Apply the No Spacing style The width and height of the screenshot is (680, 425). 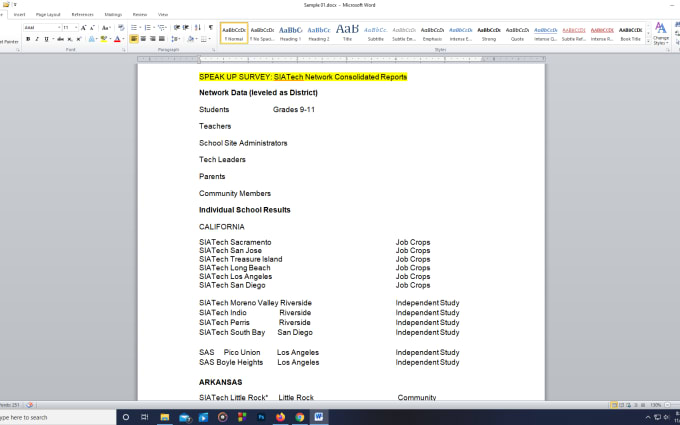tap(262, 33)
